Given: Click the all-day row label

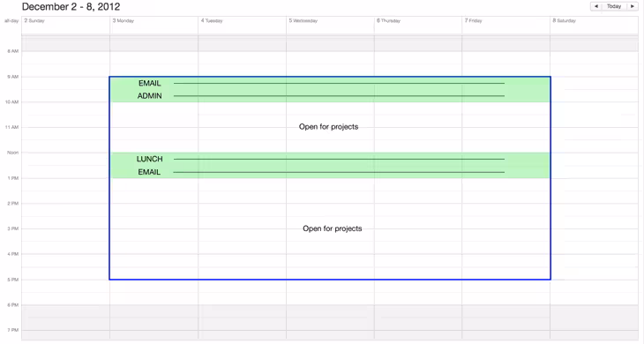Looking at the screenshot, I should 11,20.
